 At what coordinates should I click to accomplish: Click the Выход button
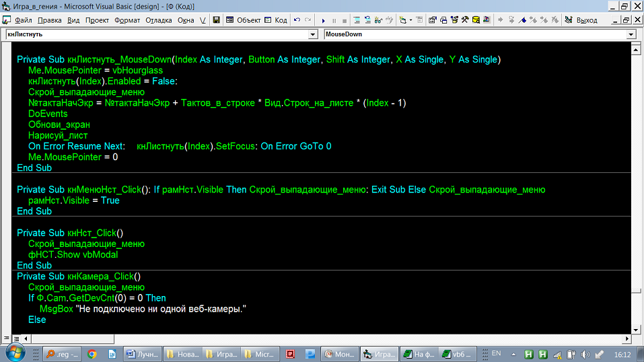586,20
